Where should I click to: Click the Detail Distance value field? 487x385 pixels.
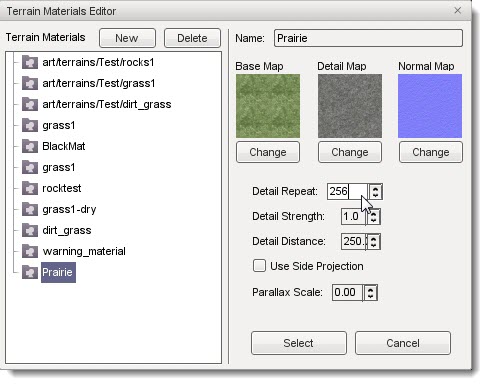[x=354, y=241]
